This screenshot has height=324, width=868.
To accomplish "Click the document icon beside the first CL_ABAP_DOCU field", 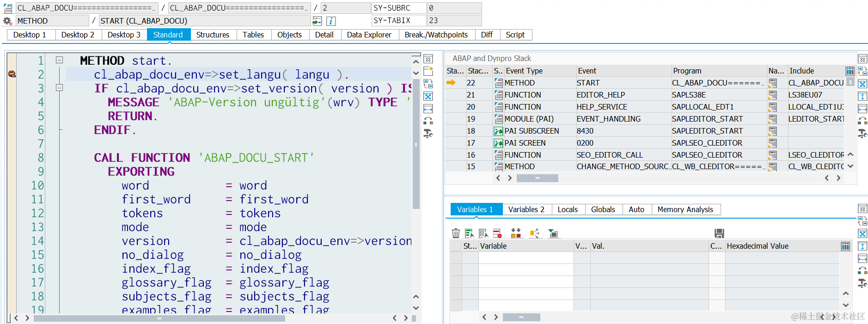I will click(7, 8).
